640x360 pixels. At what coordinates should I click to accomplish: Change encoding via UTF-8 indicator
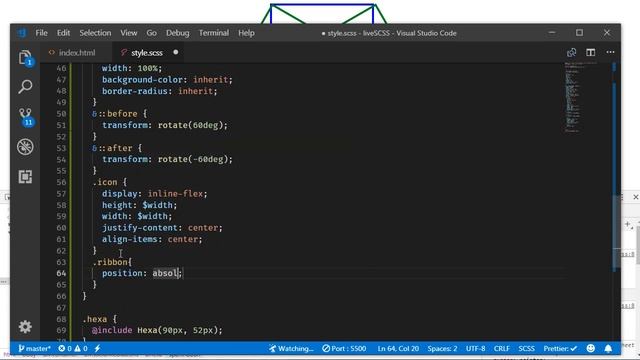click(x=476, y=348)
